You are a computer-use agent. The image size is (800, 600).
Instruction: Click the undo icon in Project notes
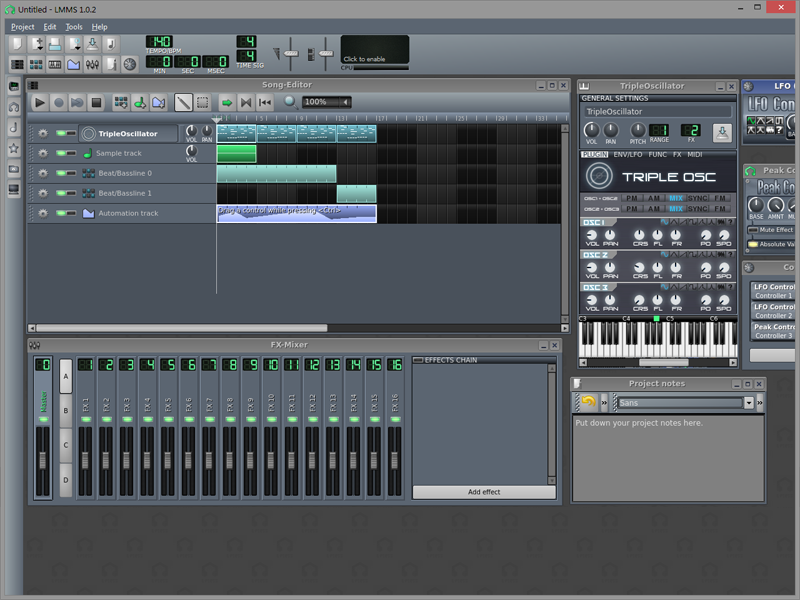click(588, 402)
